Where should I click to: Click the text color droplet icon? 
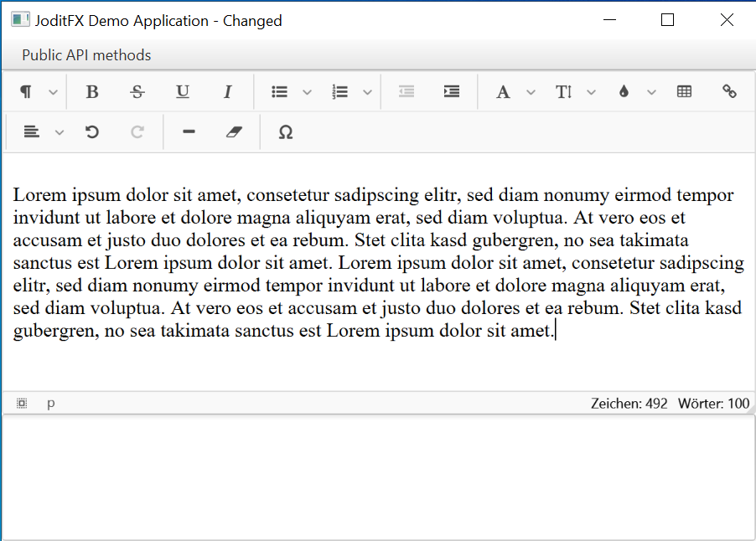tap(624, 91)
